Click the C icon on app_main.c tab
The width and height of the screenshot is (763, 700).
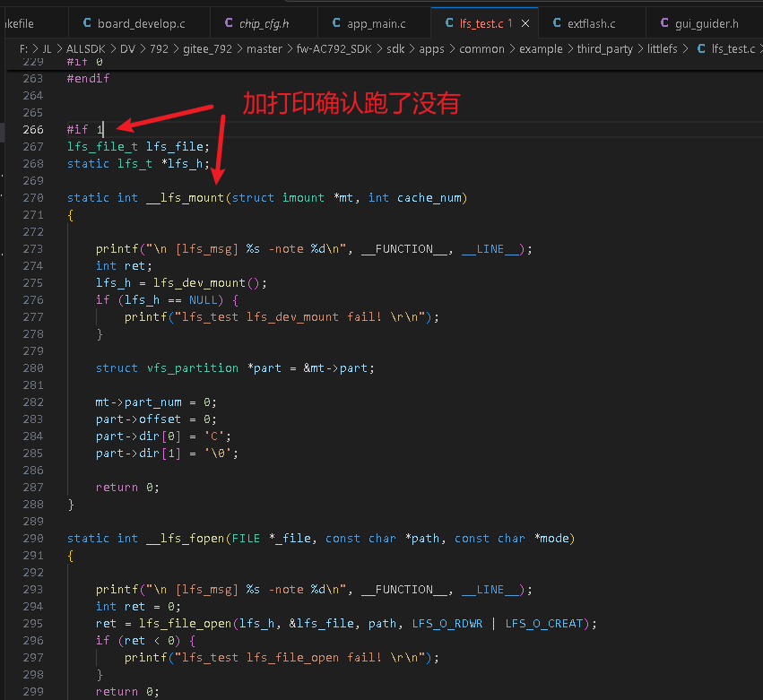point(336,23)
